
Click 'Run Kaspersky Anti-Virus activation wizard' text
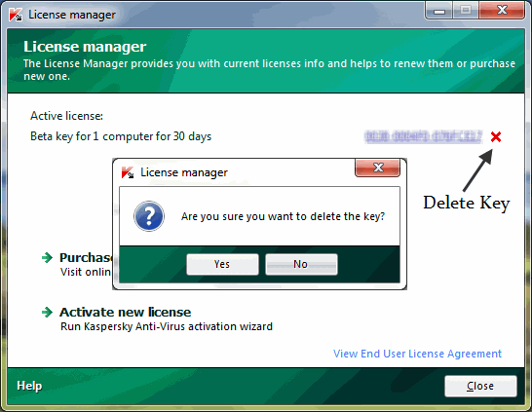click(167, 326)
